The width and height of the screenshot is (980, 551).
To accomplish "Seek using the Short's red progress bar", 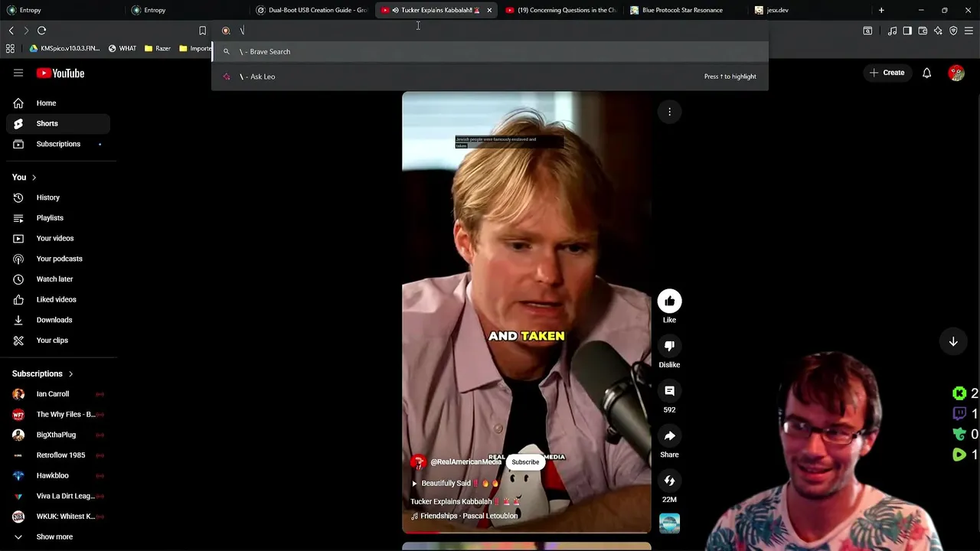I will pos(527,532).
